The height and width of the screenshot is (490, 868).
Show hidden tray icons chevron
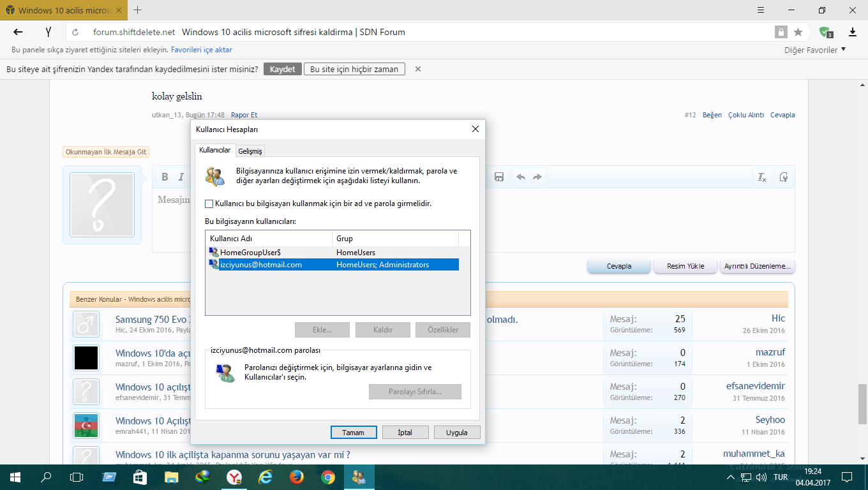pos(732,477)
